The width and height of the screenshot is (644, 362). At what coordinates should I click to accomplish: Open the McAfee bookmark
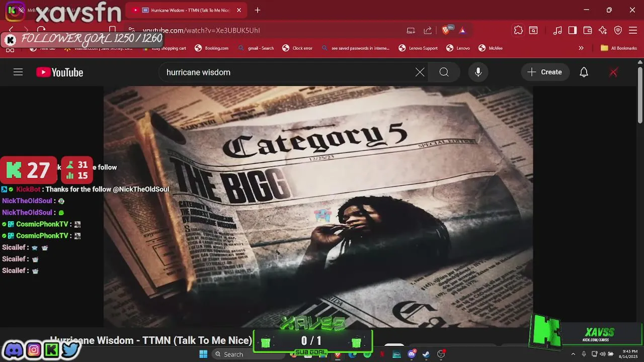(x=491, y=48)
